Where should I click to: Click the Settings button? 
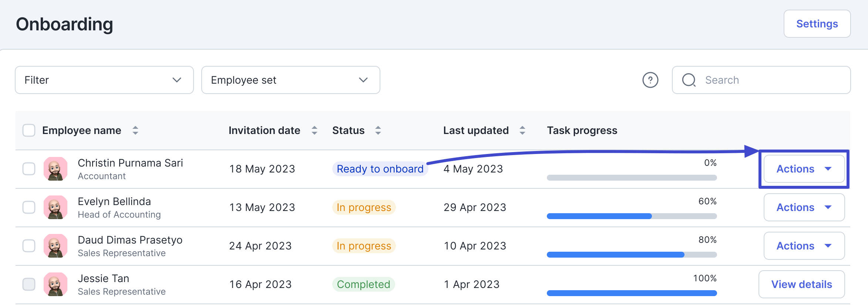[817, 24]
